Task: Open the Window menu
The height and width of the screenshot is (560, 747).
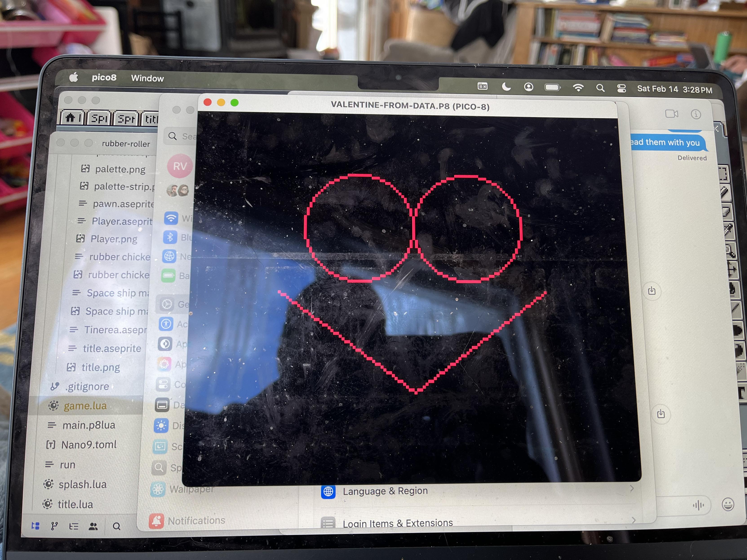Action: [x=147, y=78]
